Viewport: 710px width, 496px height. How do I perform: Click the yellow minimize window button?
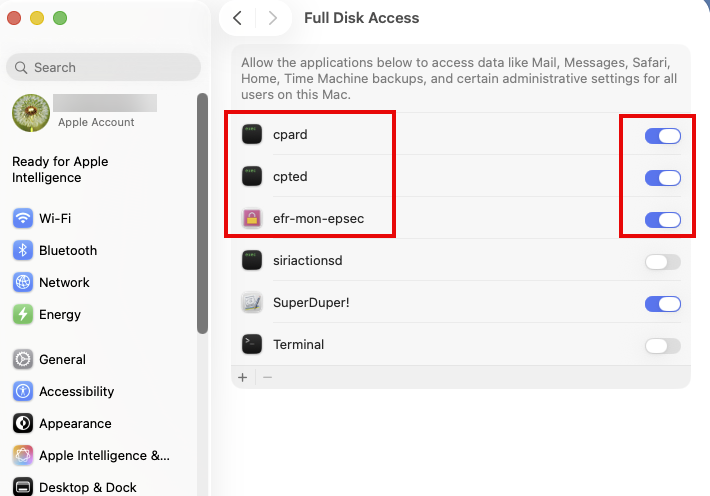tap(37, 18)
